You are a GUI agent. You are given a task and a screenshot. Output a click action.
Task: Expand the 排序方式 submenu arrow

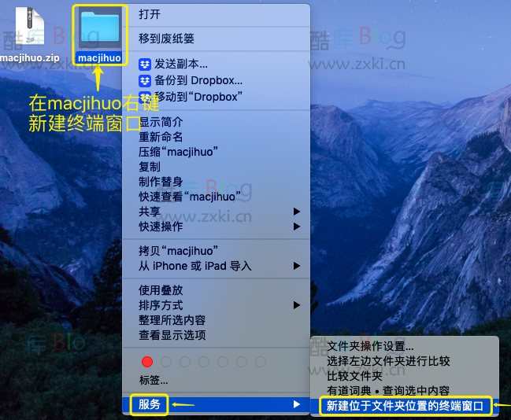coord(297,305)
